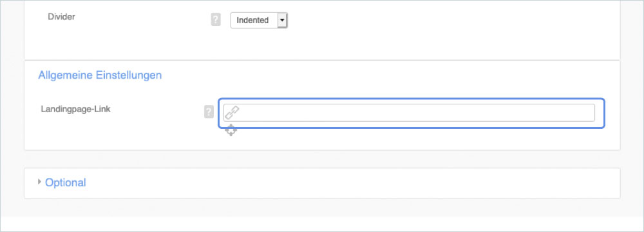The height and width of the screenshot is (232, 644).
Task: Click blank space in the Optional panel
Action: (x=349, y=183)
